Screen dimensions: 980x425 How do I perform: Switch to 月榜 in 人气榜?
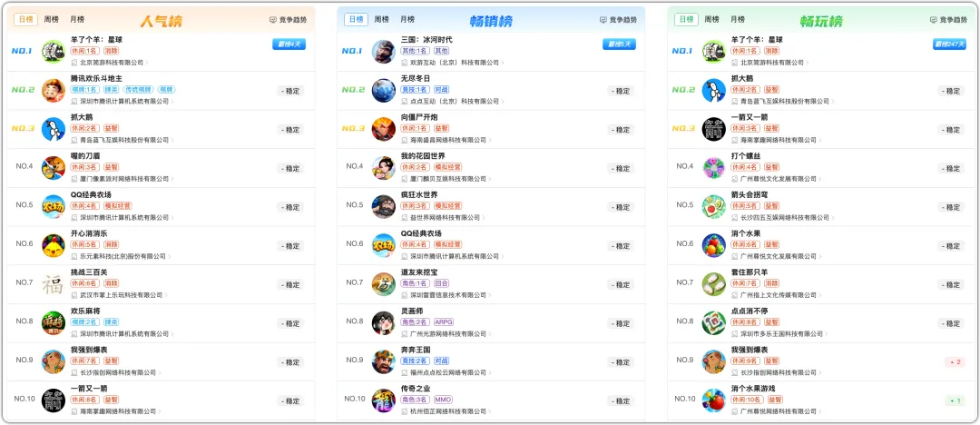tap(77, 19)
